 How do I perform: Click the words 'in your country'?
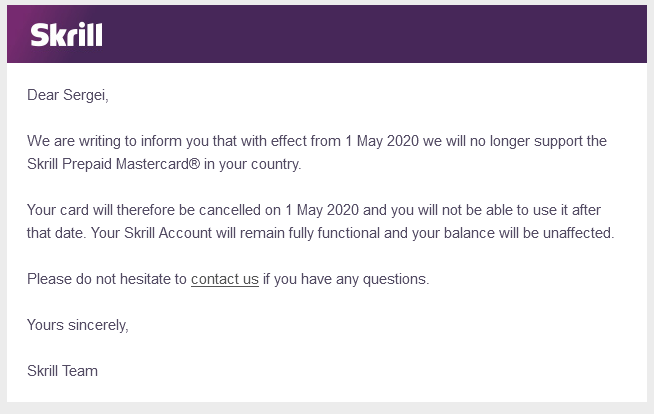251,164
